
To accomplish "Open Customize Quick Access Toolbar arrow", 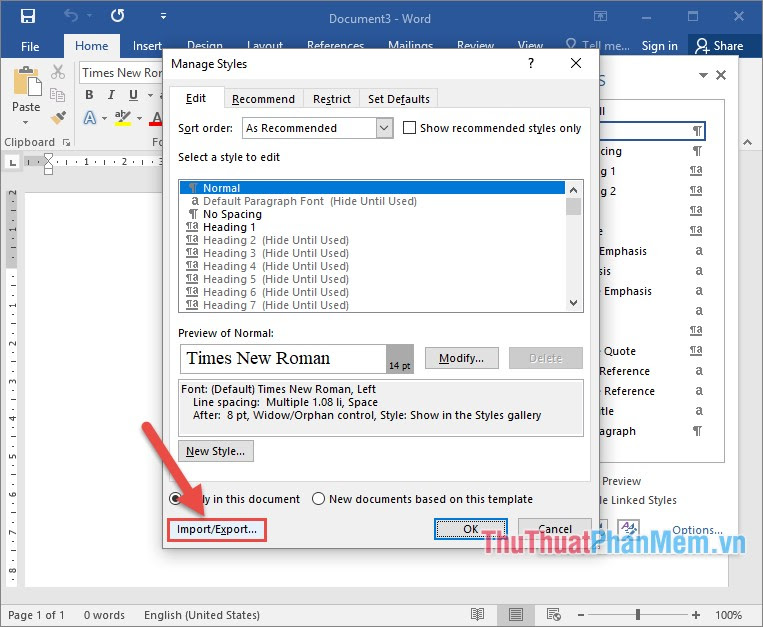I will click(x=163, y=17).
